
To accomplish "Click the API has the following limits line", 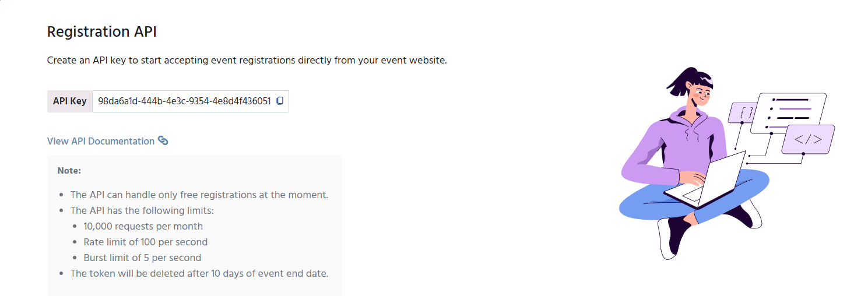I will pyautogui.click(x=142, y=210).
